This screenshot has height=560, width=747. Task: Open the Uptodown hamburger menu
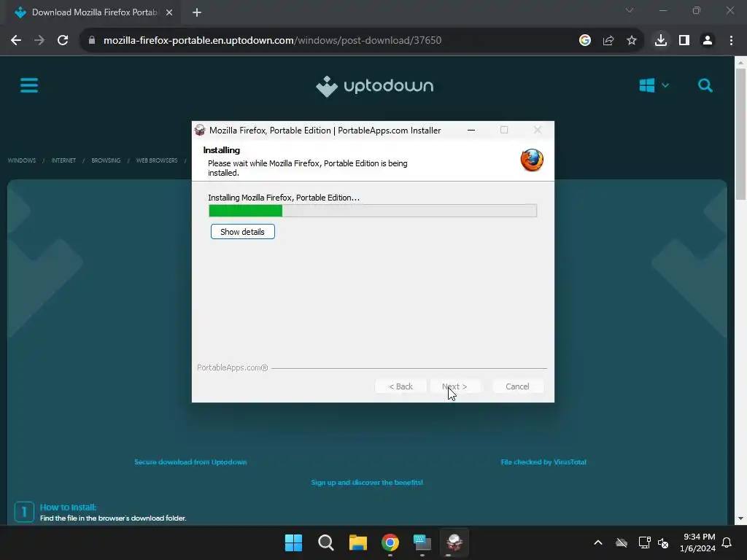29,86
